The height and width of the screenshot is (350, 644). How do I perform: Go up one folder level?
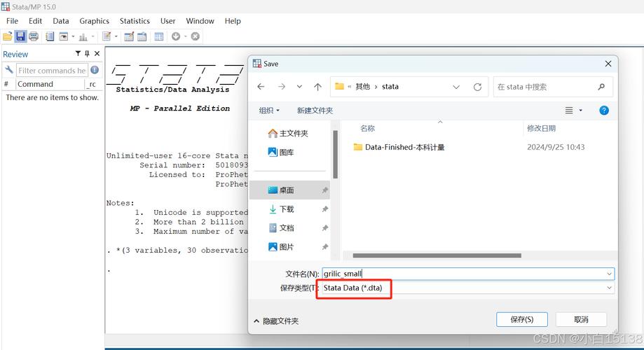tap(317, 87)
